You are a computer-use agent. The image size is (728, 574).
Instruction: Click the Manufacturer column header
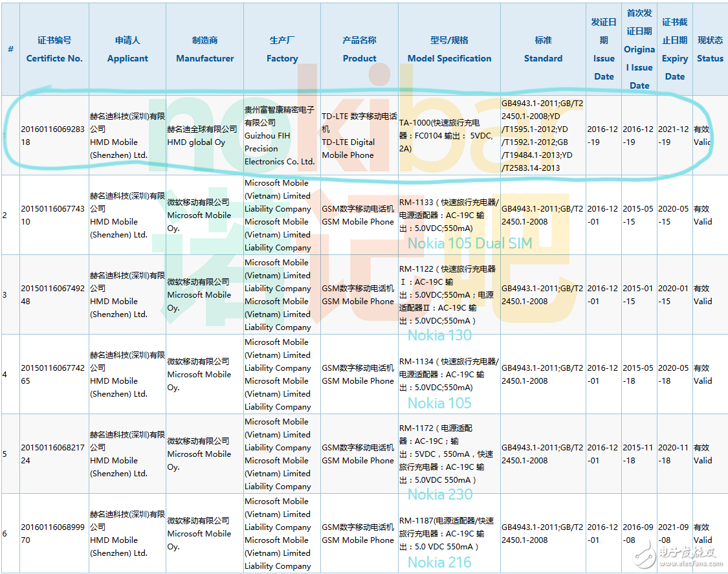(x=204, y=49)
